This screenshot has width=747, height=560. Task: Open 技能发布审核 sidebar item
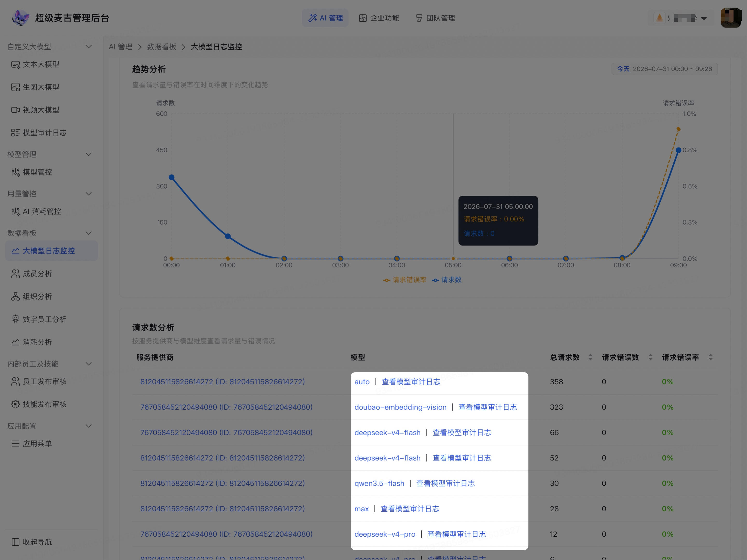tap(51, 404)
